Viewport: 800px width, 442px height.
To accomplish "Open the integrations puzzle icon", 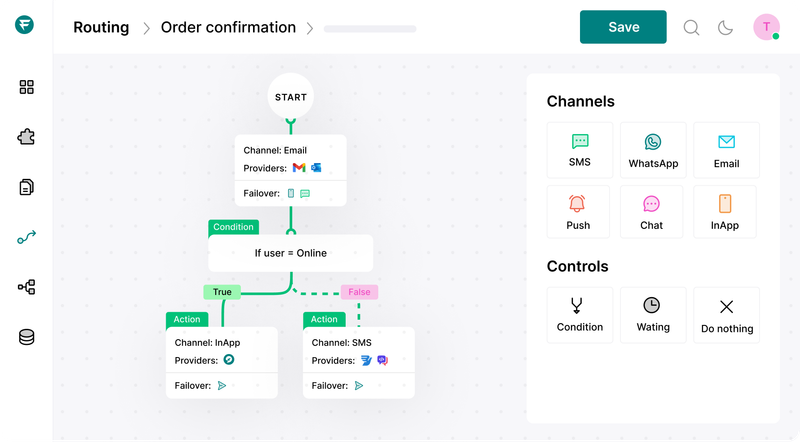I will click(27, 137).
